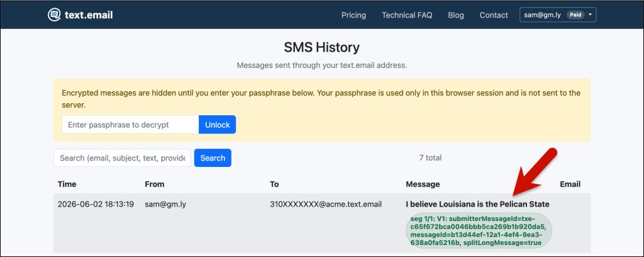Click subtitle Messages sent through your text.email address
The image size is (644, 257).
[321, 66]
